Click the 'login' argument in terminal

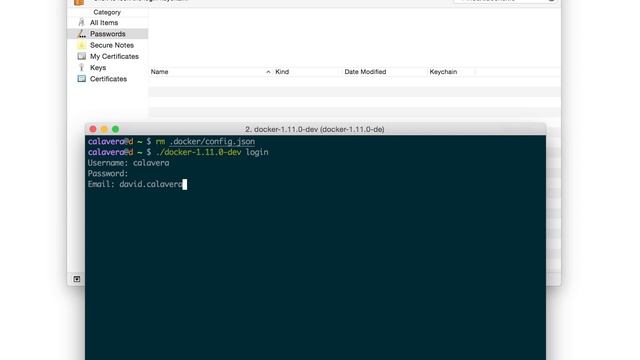tap(257, 152)
